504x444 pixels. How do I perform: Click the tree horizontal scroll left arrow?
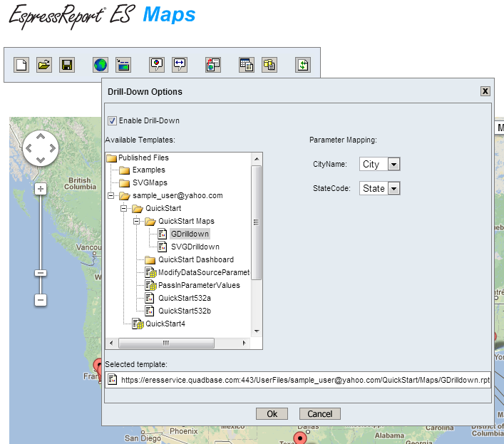tap(111, 343)
